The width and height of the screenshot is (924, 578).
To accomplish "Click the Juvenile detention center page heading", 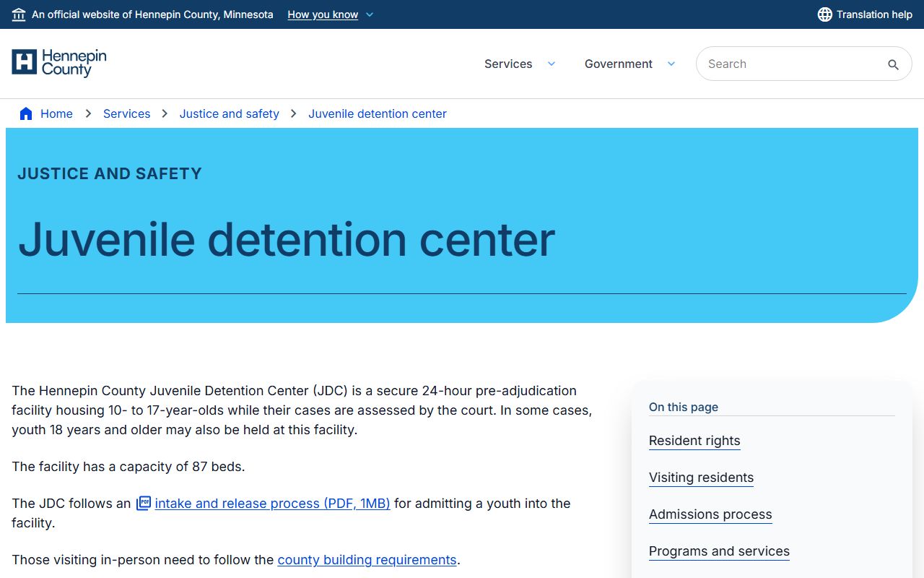I will [287, 239].
